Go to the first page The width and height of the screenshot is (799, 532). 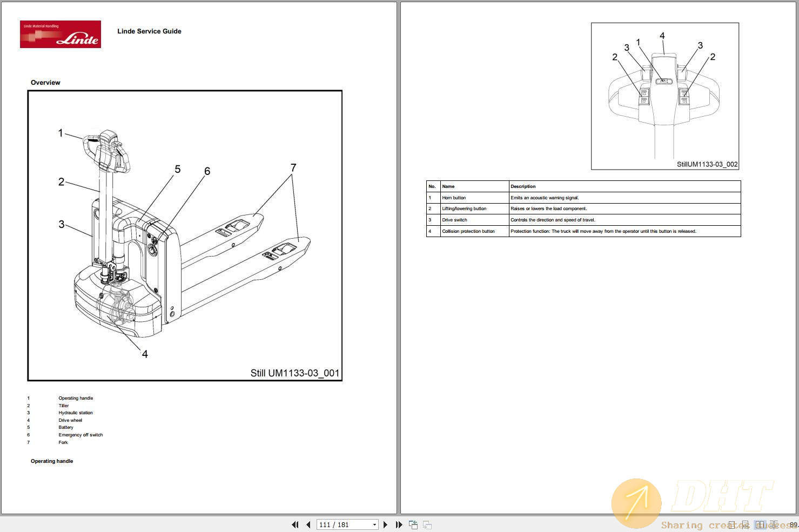tap(295, 524)
